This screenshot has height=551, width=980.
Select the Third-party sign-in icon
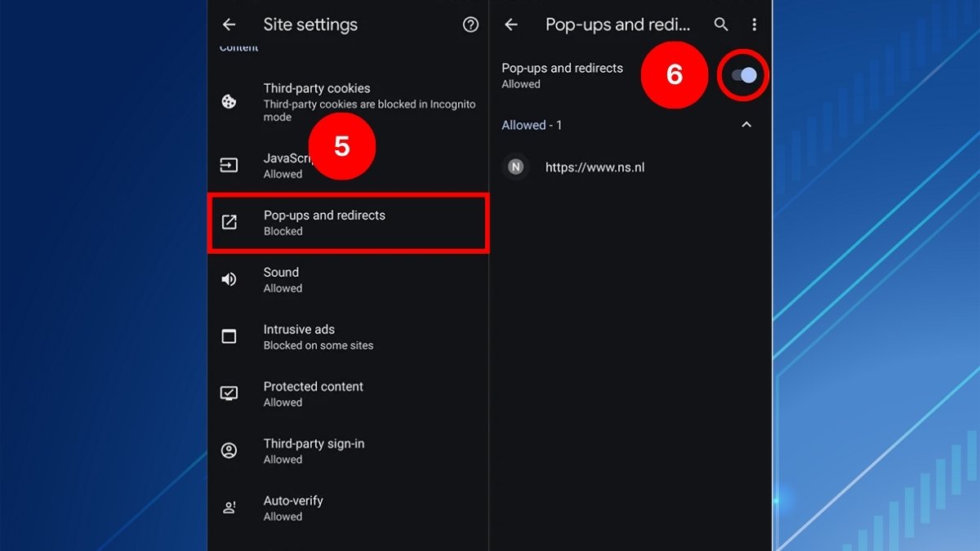229,451
